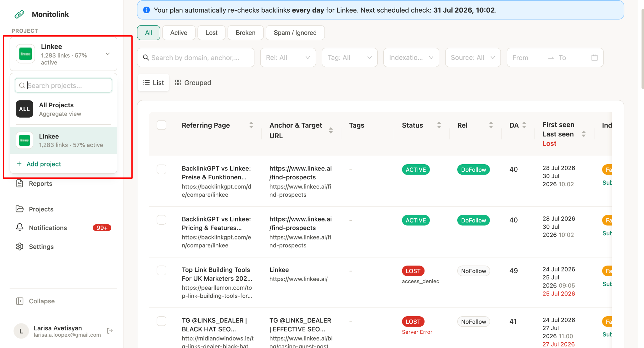This screenshot has width=644, height=348.
Task: Click the magnifier icon in backlink search box
Action: (x=146, y=58)
